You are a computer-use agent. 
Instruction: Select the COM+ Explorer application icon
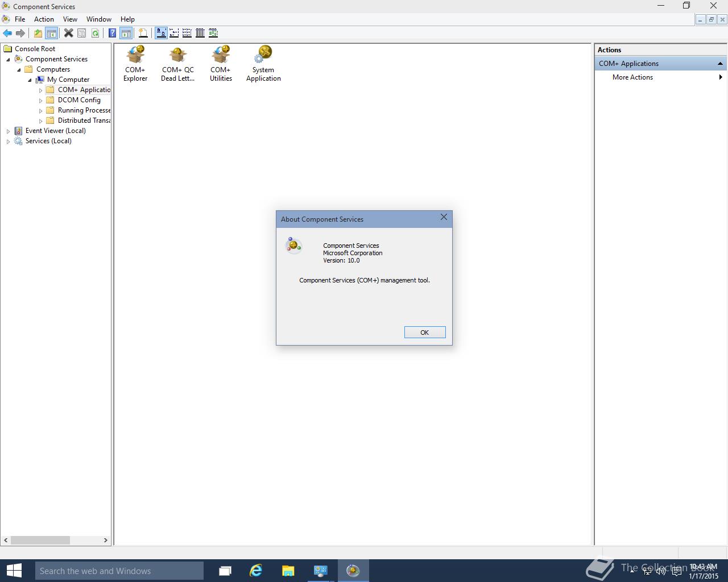[135, 64]
